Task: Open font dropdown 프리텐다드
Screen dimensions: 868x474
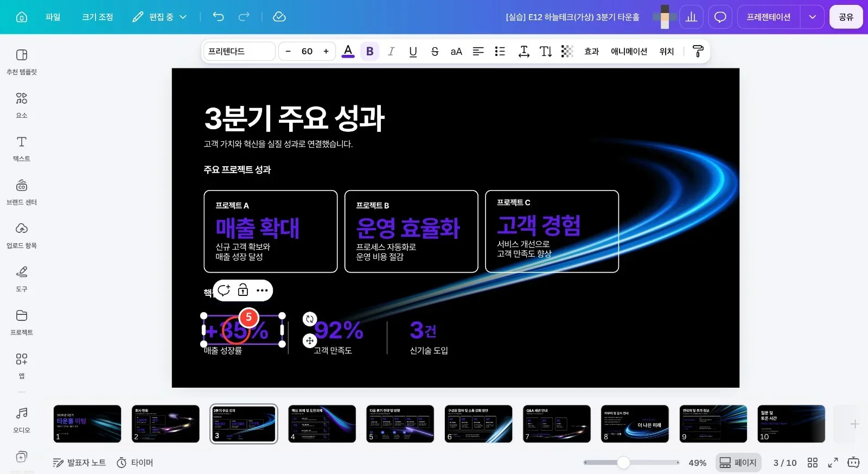Action: coord(239,51)
